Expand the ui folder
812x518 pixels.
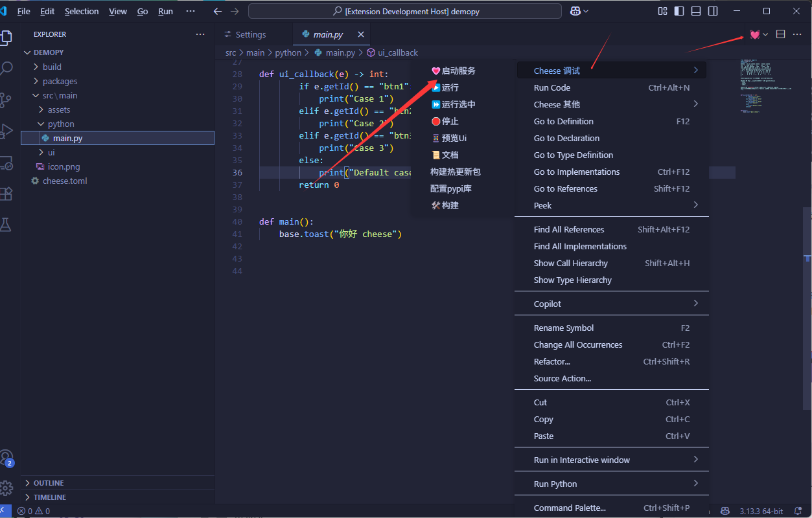pyautogui.click(x=51, y=152)
